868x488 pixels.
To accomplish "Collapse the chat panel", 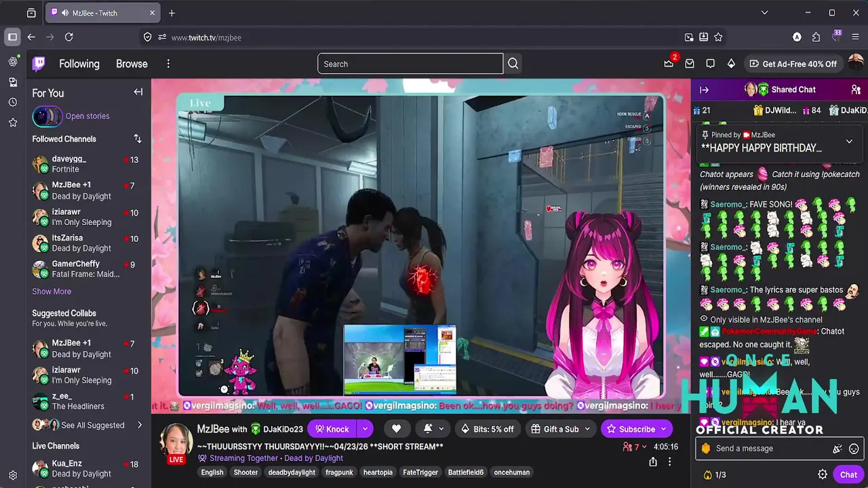I will click(x=704, y=89).
